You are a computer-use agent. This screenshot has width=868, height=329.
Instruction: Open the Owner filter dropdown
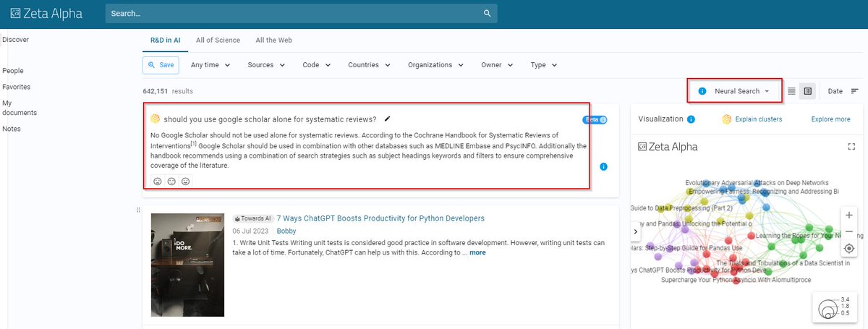point(497,65)
